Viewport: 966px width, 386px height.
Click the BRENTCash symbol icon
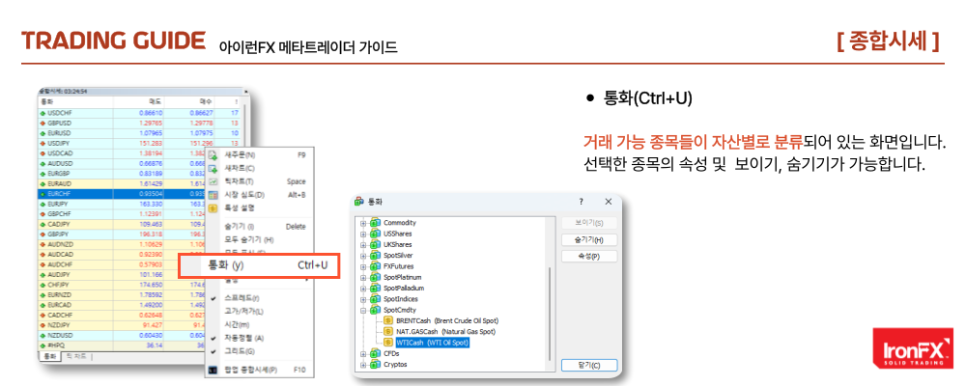click(388, 321)
